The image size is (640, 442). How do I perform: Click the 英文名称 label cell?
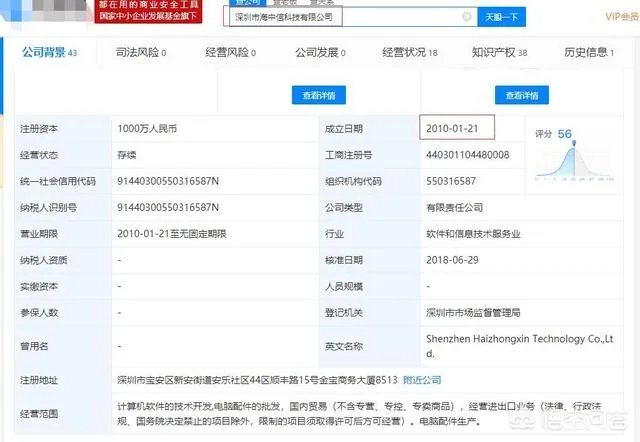(x=369, y=346)
